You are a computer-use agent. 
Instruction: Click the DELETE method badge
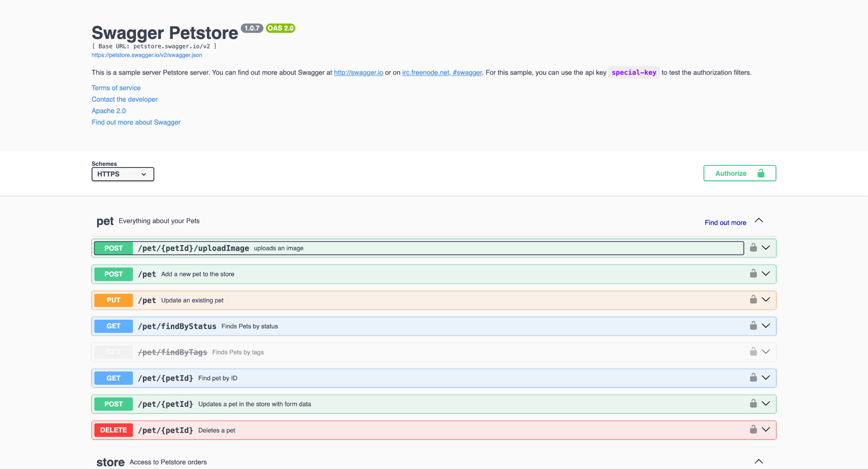click(x=114, y=430)
